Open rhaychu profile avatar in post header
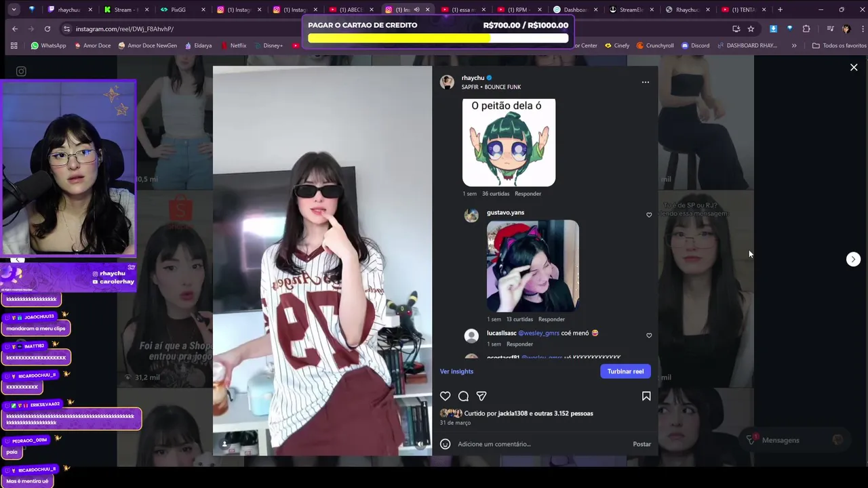Image resolution: width=868 pixels, height=488 pixels. (x=447, y=82)
